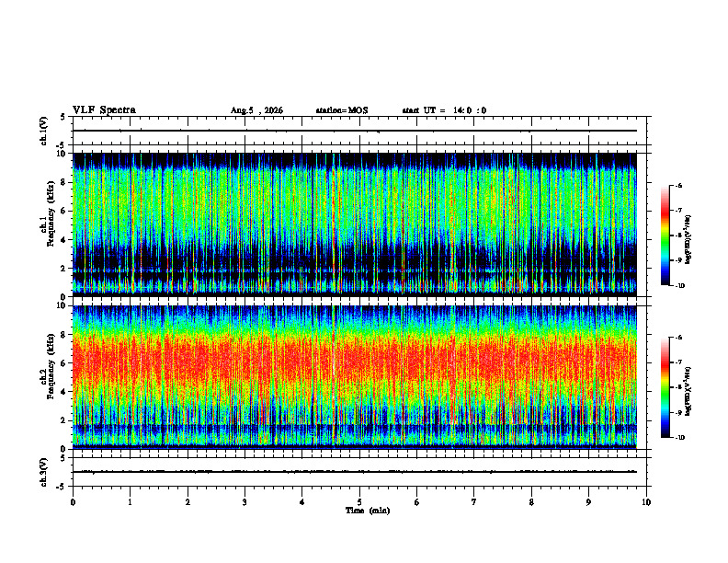
Task: Click the '3' tick label on time axis
Action: [245, 502]
